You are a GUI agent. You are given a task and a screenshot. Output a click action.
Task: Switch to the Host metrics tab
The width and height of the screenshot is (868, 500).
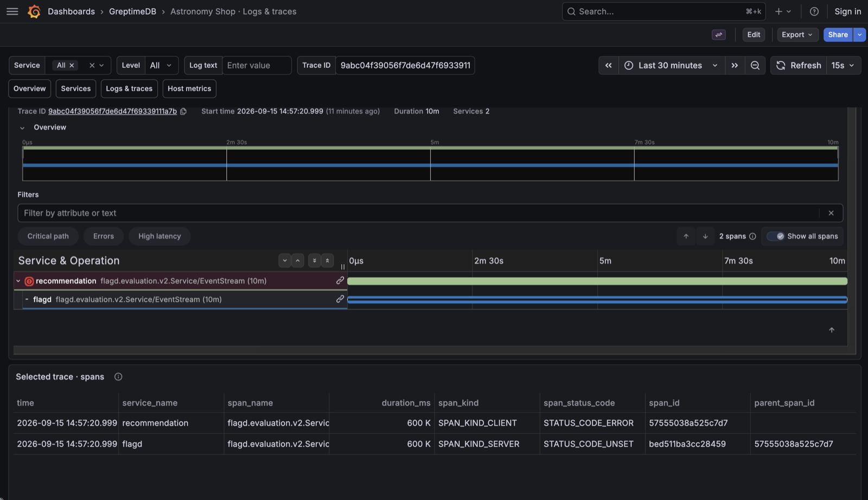pos(189,88)
